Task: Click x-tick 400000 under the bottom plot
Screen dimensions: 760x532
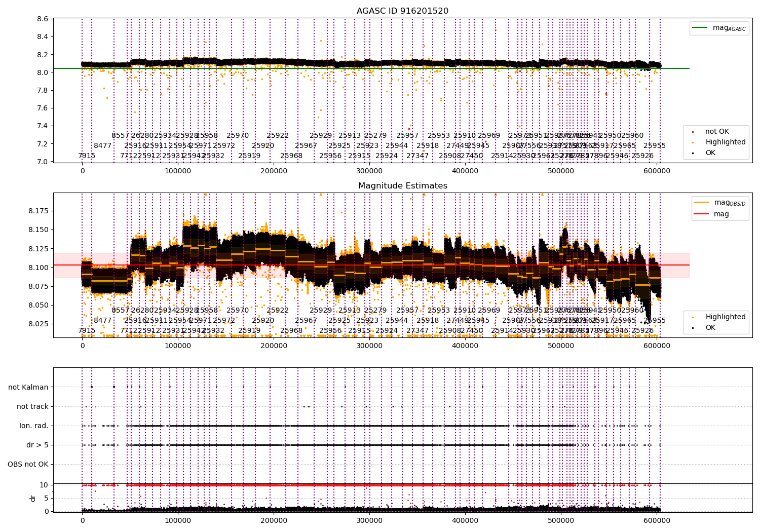Action: [x=465, y=520]
